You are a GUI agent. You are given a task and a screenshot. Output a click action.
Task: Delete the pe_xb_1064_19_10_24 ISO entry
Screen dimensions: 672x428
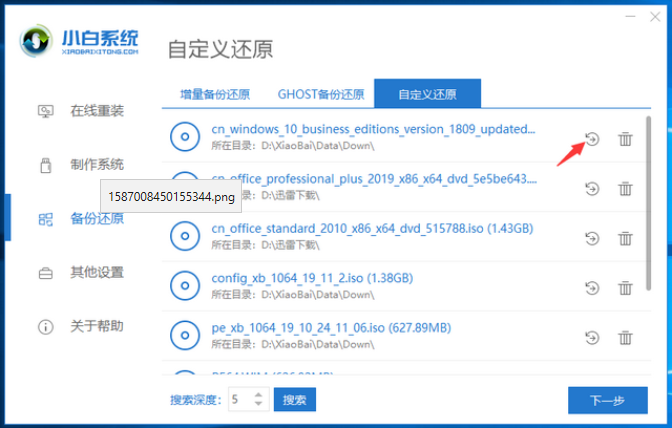click(625, 337)
